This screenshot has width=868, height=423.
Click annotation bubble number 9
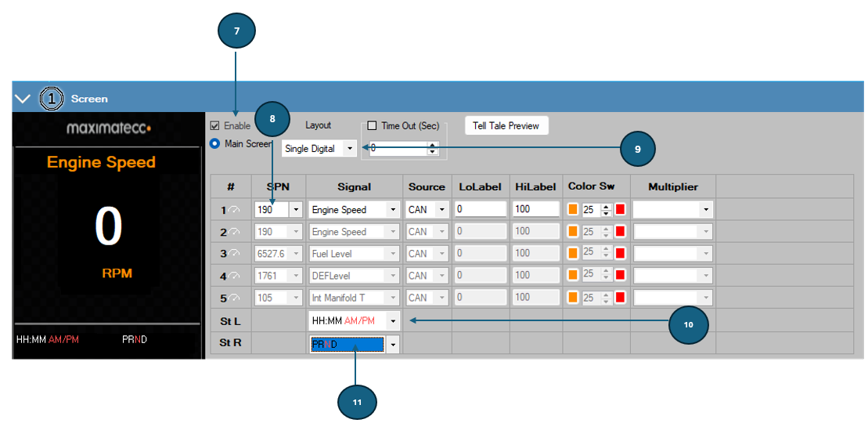pyautogui.click(x=637, y=149)
